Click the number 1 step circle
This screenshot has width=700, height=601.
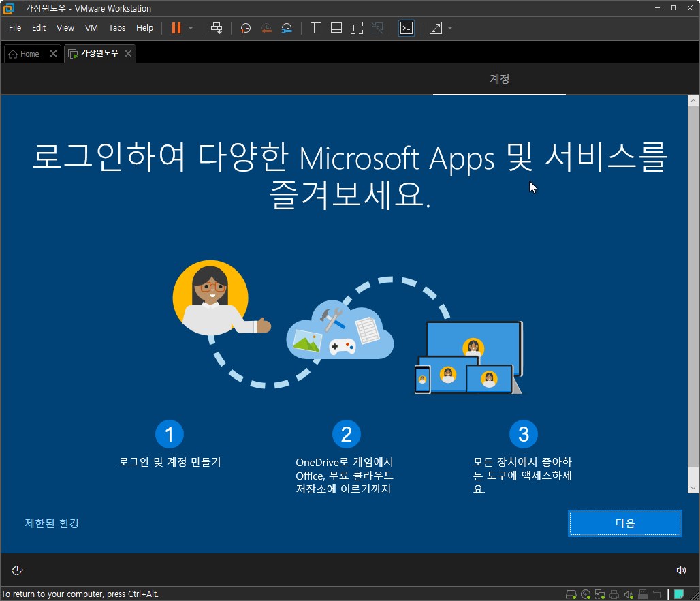(169, 434)
